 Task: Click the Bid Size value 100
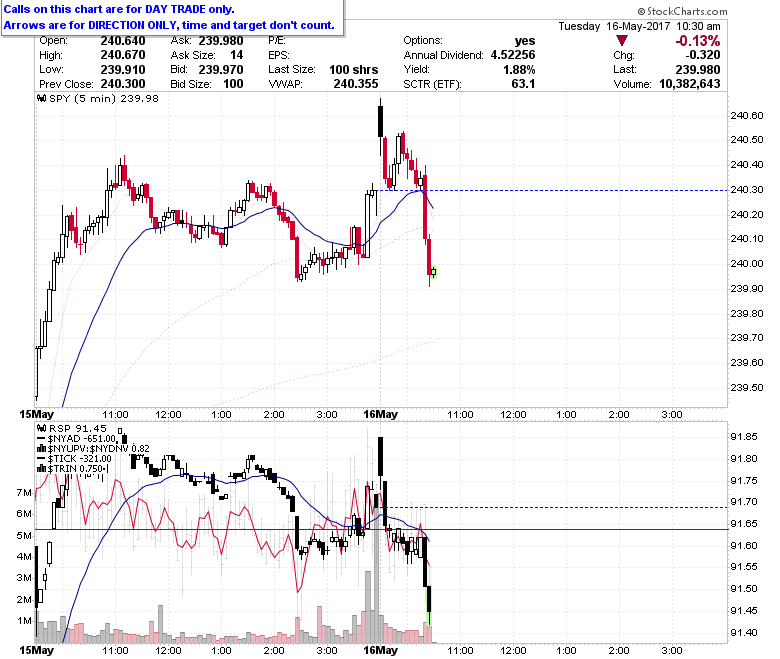click(x=233, y=84)
